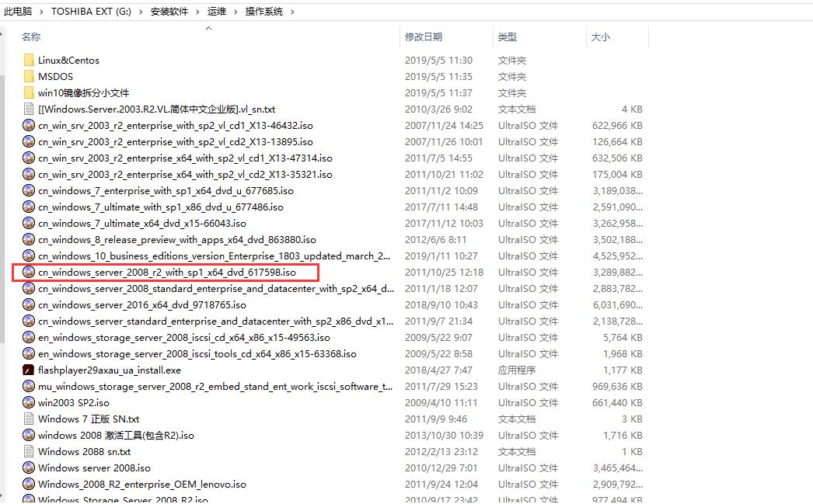Sort files by 大小 column
The height and width of the screenshot is (504, 813).
(600, 36)
